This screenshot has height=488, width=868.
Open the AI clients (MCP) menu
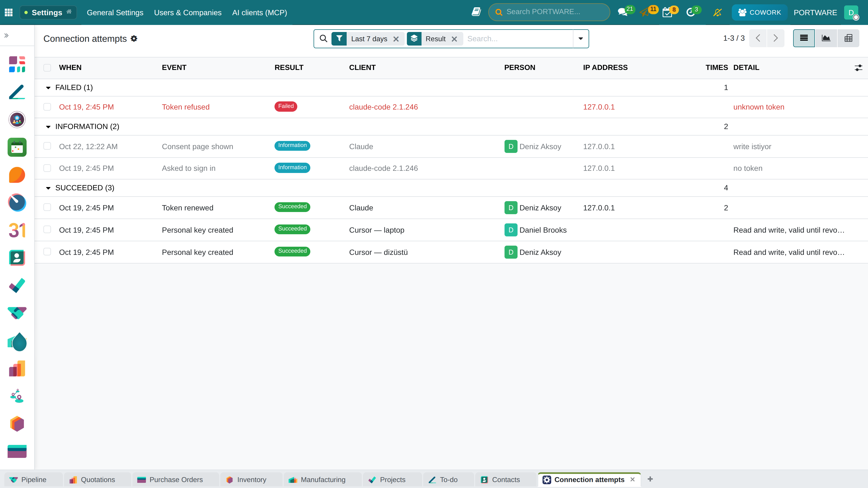[260, 12]
